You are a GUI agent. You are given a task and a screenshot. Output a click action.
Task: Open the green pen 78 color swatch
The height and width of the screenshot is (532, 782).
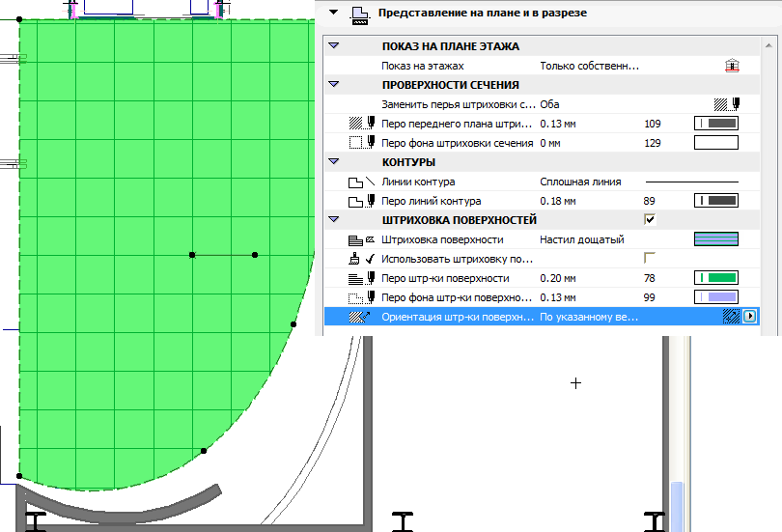(x=716, y=278)
